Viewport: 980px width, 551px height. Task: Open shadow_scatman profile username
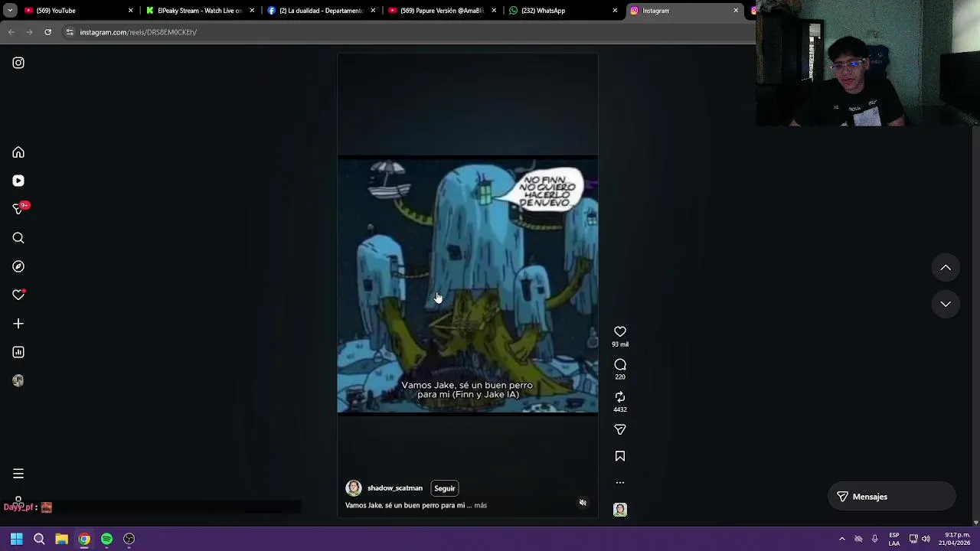click(395, 488)
